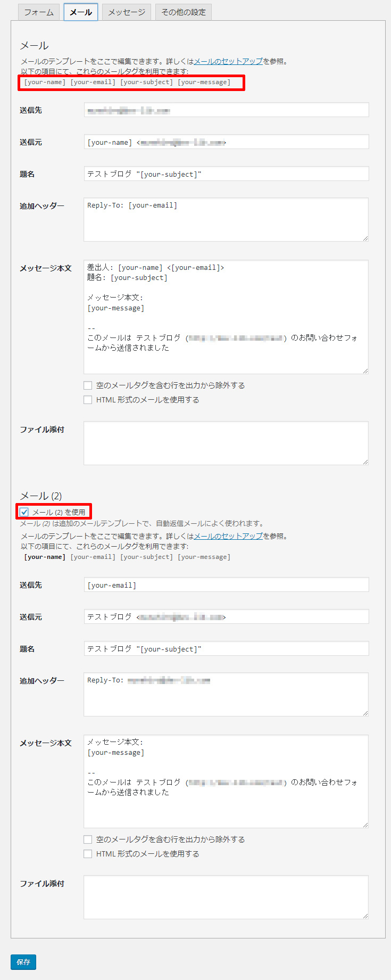Image resolution: width=391 pixels, height=980 pixels.
Task: Click the ファイル添付 textarea in first メール section
Action: tap(226, 443)
